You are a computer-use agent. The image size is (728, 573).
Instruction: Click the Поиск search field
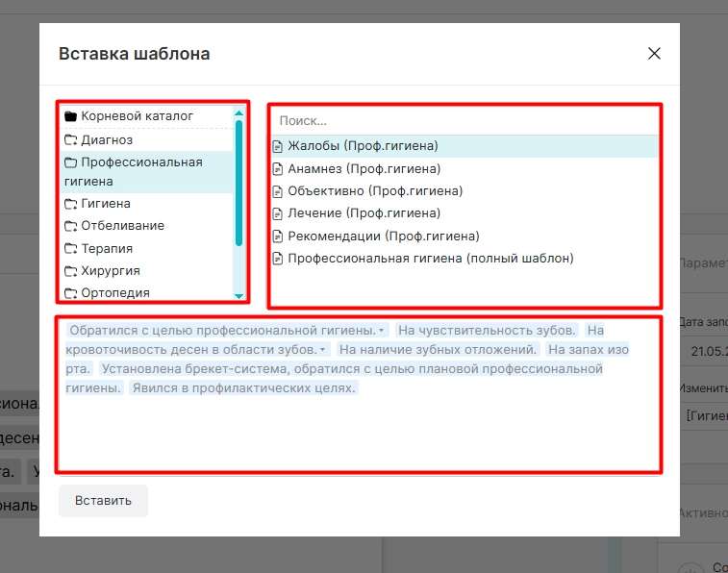[464, 121]
